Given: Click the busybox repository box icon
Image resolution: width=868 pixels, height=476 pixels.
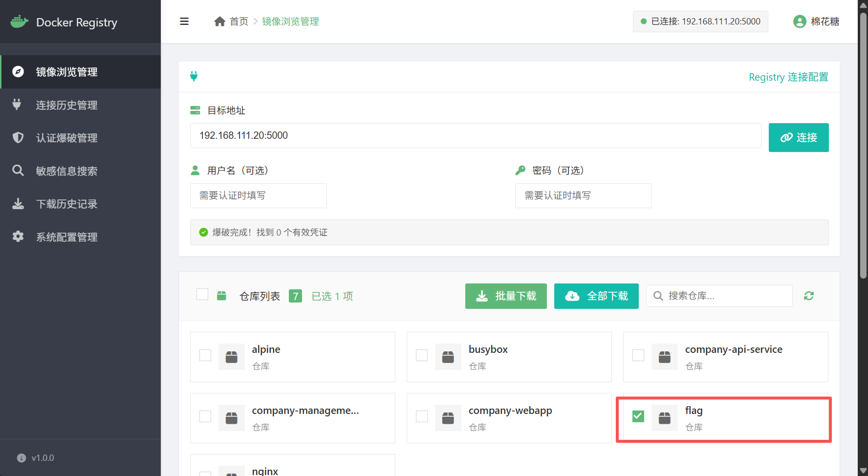Looking at the screenshot, I should [x=448, y=357].
